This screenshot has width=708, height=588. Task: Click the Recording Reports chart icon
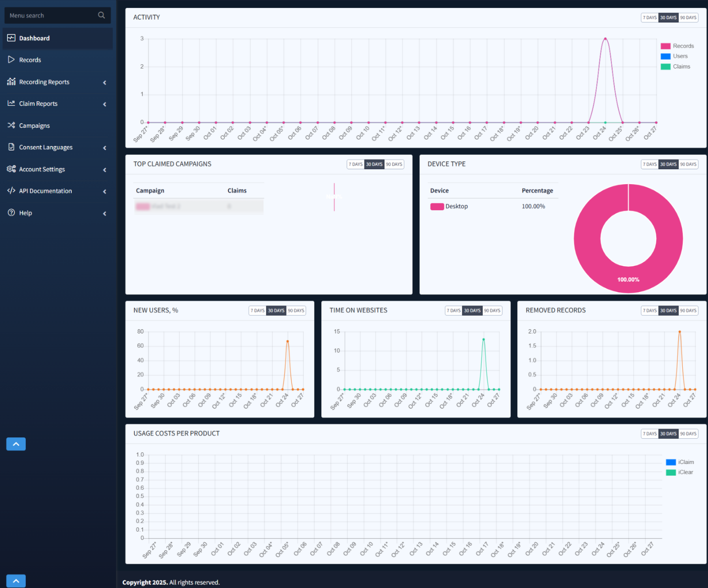coord(11,82)
